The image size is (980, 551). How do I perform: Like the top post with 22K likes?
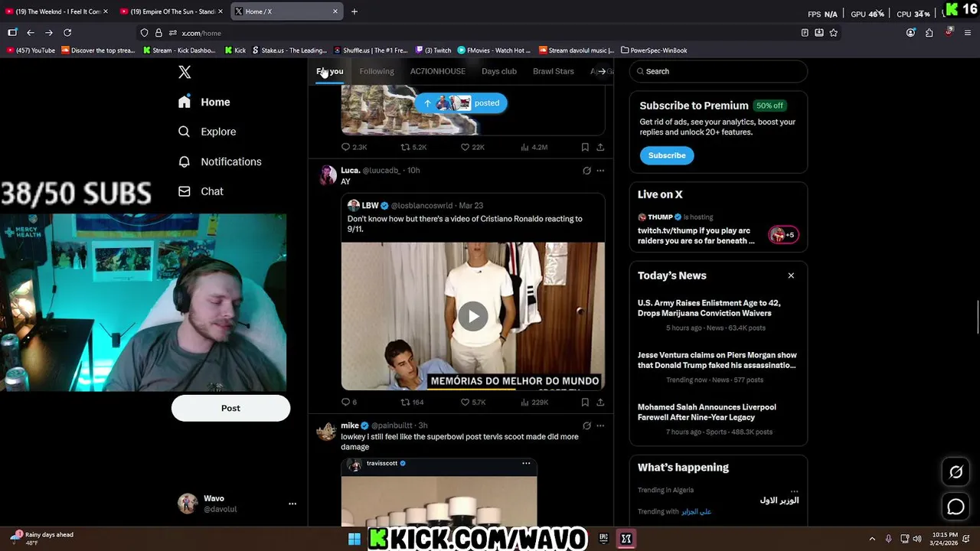pyautogui.click(x=472, y=147)
